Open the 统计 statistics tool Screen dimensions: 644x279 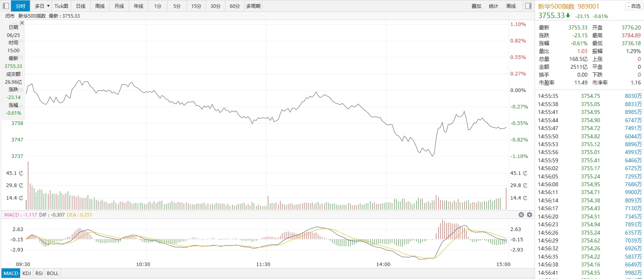coord(494,6)
